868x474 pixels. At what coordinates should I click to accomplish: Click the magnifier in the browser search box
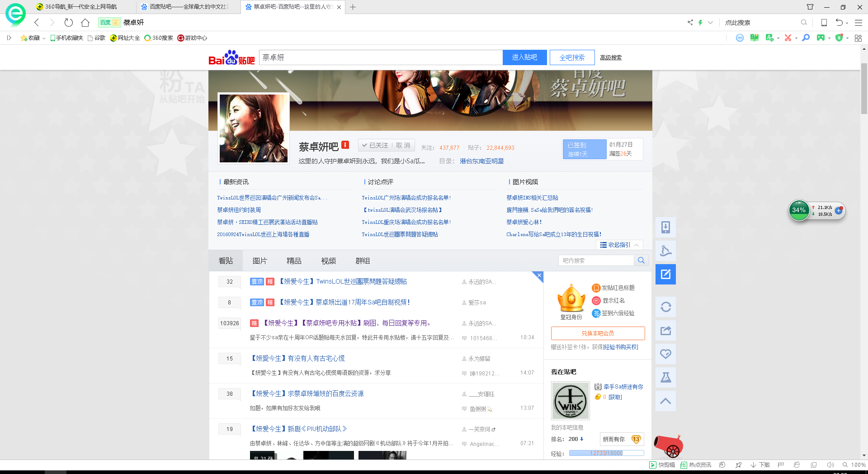coord(804,23)
